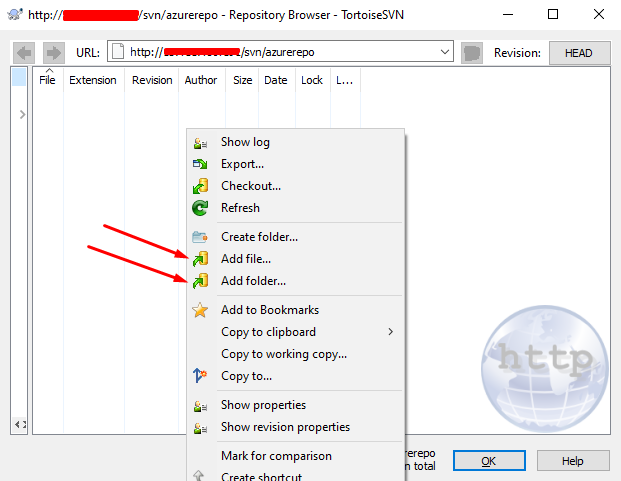Viewport: 621px width, 481px height.
Task: Select Show revision properties entry
Action: coord(295,427)
